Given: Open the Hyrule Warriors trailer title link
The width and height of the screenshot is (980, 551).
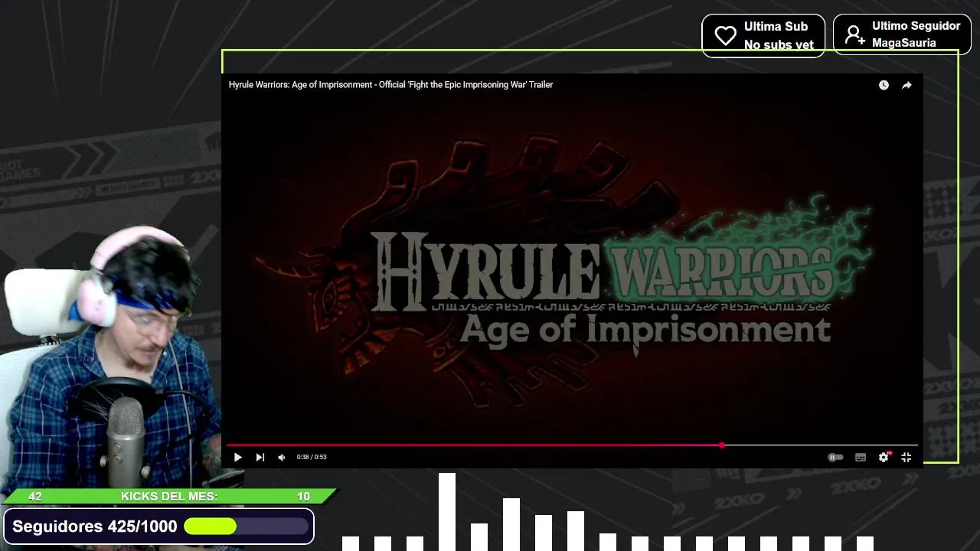Looking at the screenshot, I should 390,85.
